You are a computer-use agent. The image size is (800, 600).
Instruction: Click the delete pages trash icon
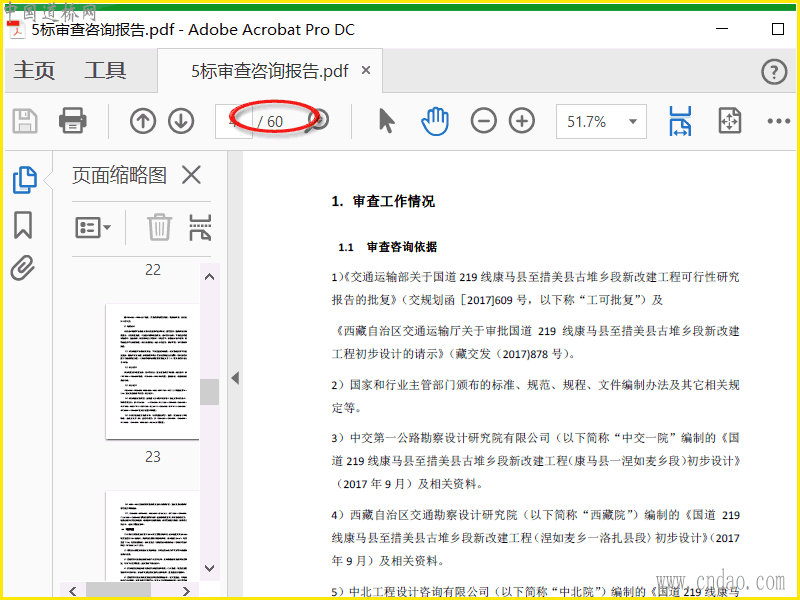pos(159,227)
